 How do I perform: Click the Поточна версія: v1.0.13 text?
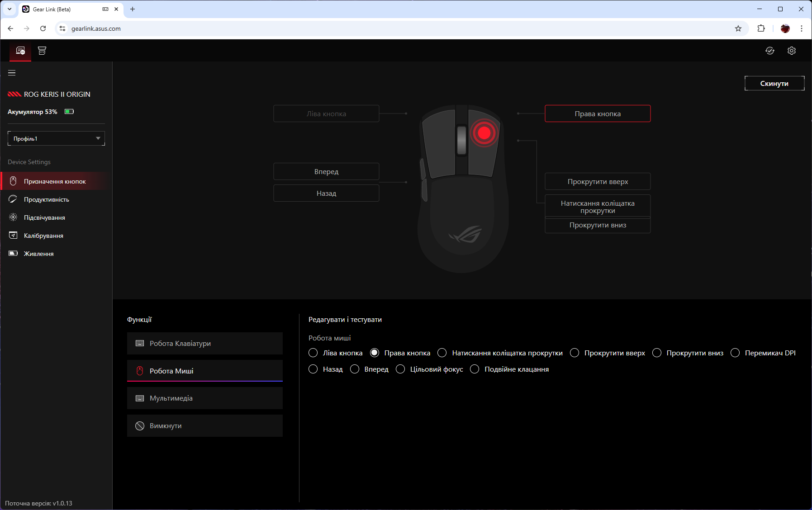[38, 503]
